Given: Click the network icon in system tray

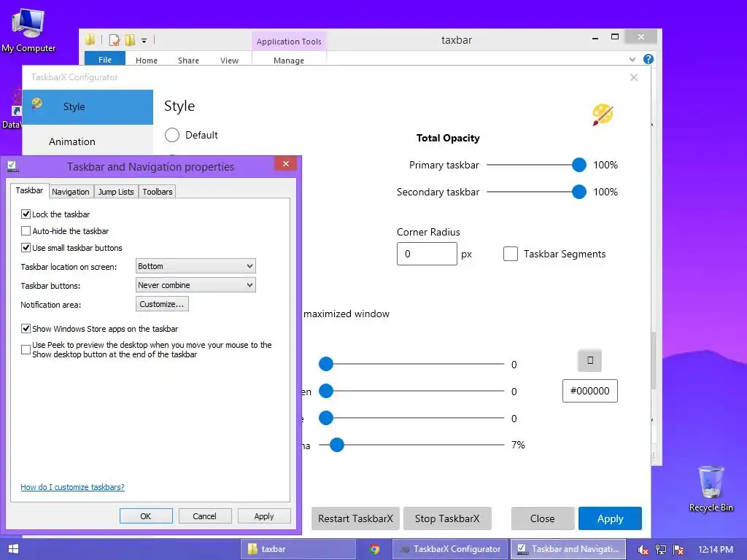Looking at the screenshot, I should click(x=661, y=550).
